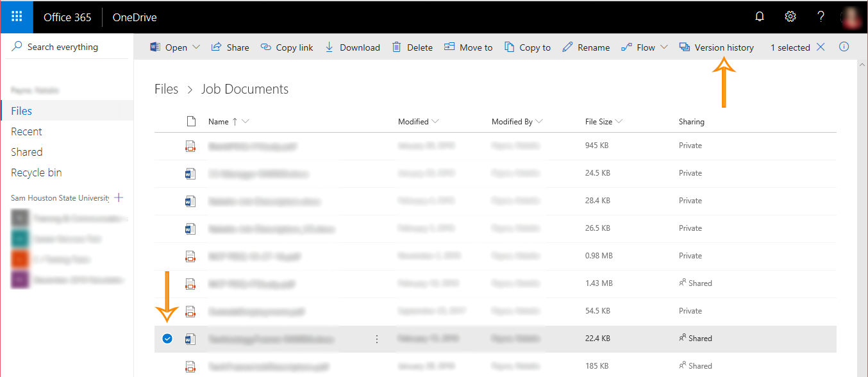
Task: Download the selected document
Action: pos(352,47)
